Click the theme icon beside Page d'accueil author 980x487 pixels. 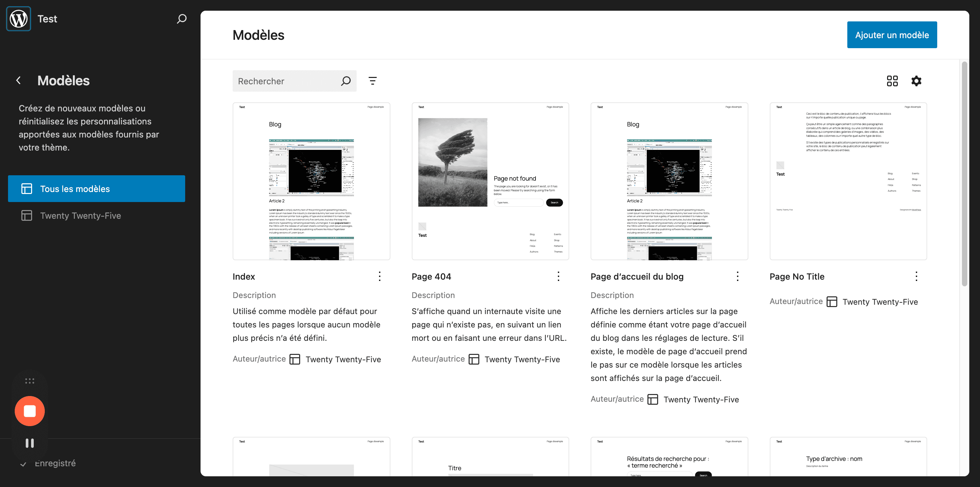652,399
